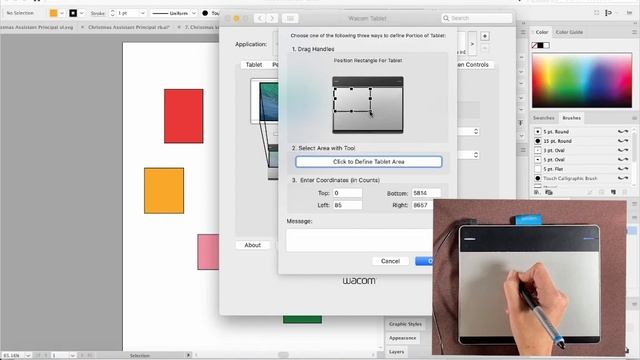Open the artboard number dropdown
Image resolution: width=640 pixels, height=360 pixels.
[x=72, y=356]
